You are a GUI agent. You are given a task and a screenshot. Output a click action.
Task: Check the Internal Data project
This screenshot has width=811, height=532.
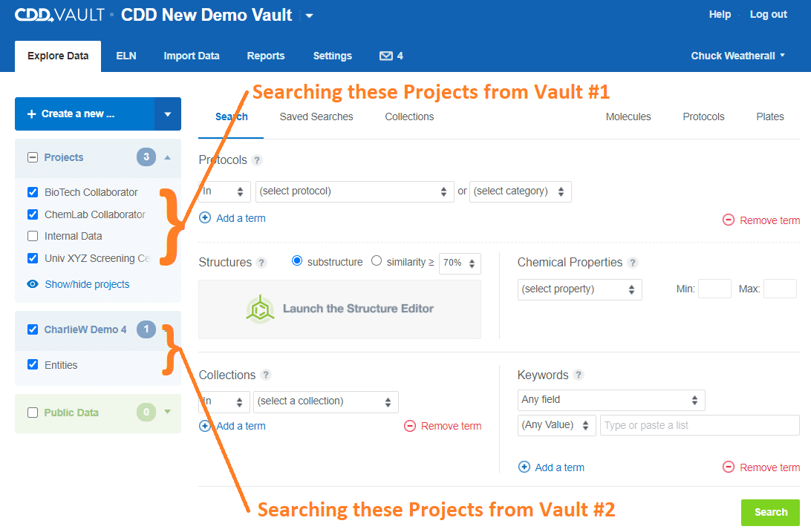click(33, 236)
